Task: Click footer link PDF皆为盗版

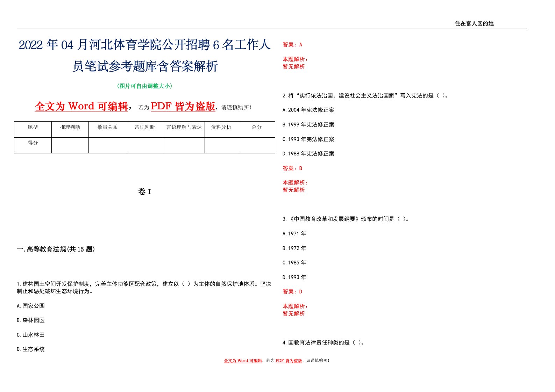Action: pos(289,361)
